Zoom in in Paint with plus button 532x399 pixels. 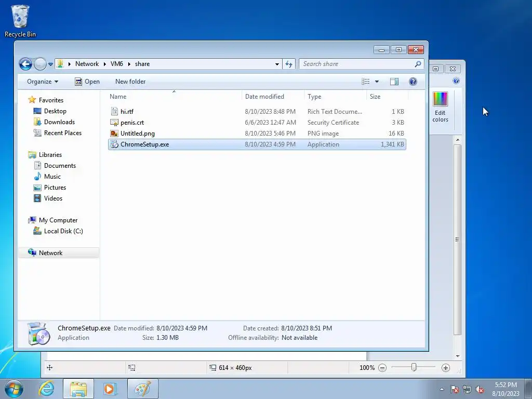click(x=446, y=368)
